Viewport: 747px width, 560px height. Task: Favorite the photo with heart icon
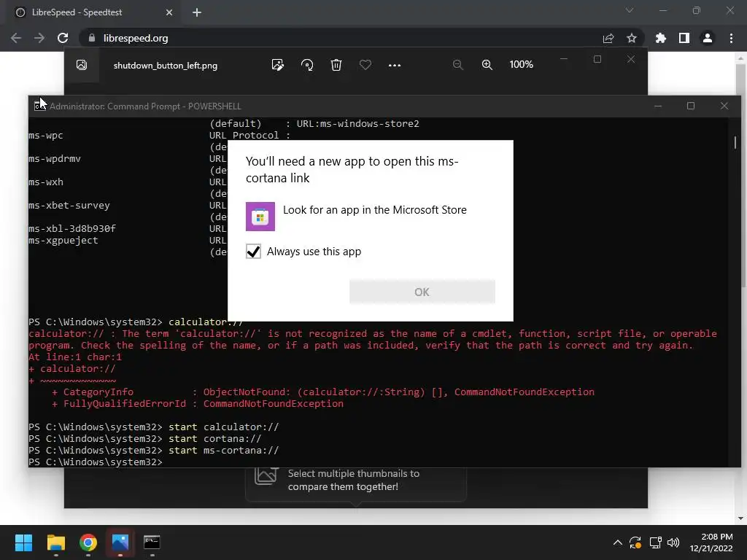tap(365, 65)
